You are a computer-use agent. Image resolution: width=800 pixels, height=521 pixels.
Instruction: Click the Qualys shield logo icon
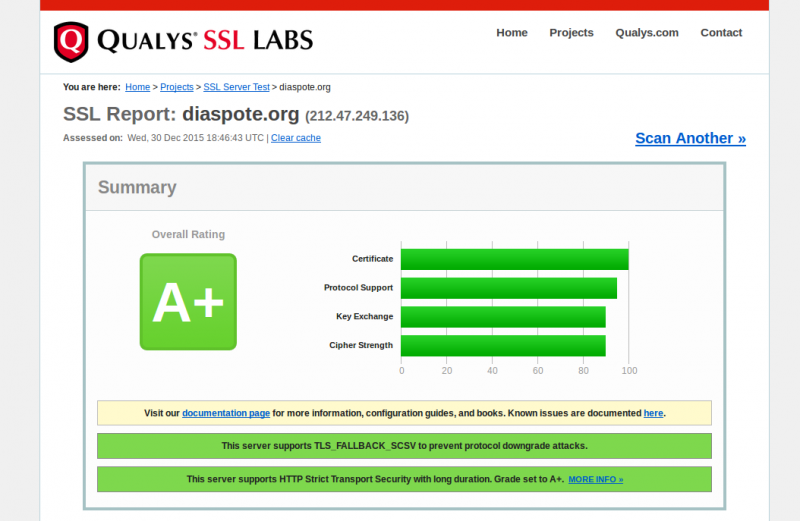(x=71, y=42)
